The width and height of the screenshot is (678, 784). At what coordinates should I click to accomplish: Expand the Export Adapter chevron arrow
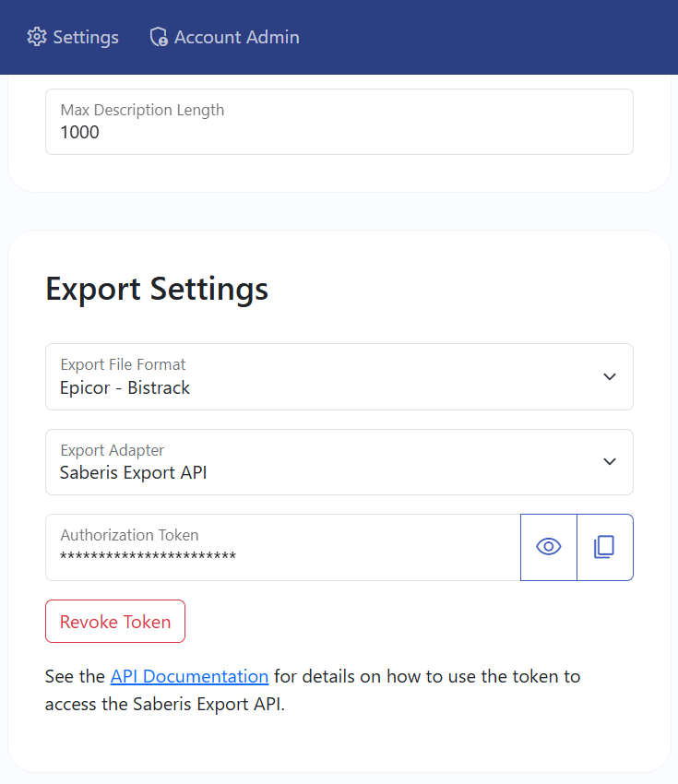(609, 461)
